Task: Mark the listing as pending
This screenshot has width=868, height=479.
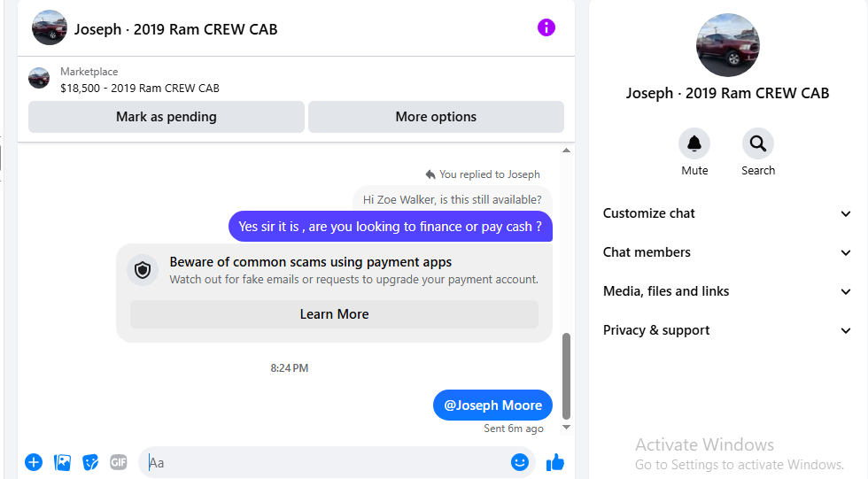Action: 167,117
